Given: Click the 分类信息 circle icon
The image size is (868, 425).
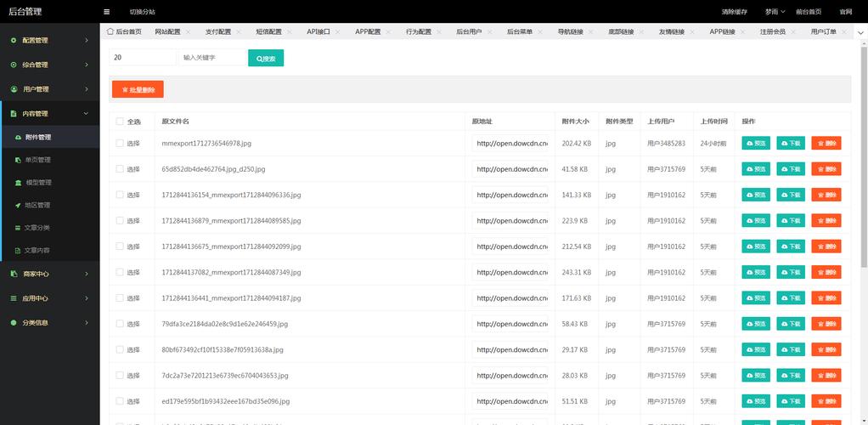Looking at the screenshot, I should (14, 322).
